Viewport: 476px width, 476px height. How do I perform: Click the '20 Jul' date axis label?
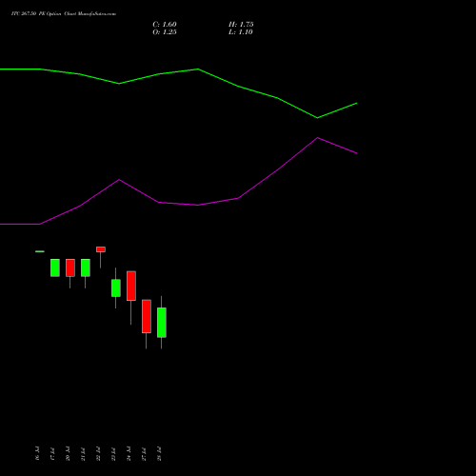[x=68, y=453]
